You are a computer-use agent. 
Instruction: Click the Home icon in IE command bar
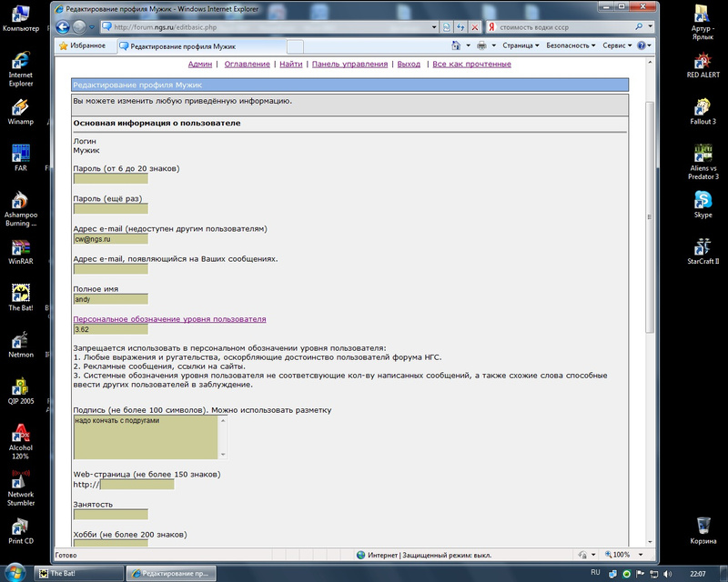click(456, 45)
